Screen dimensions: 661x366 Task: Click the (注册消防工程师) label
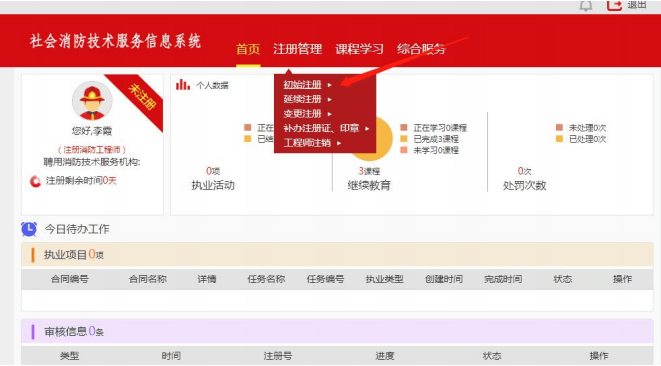pyautogui.click(x=92, y=150)
